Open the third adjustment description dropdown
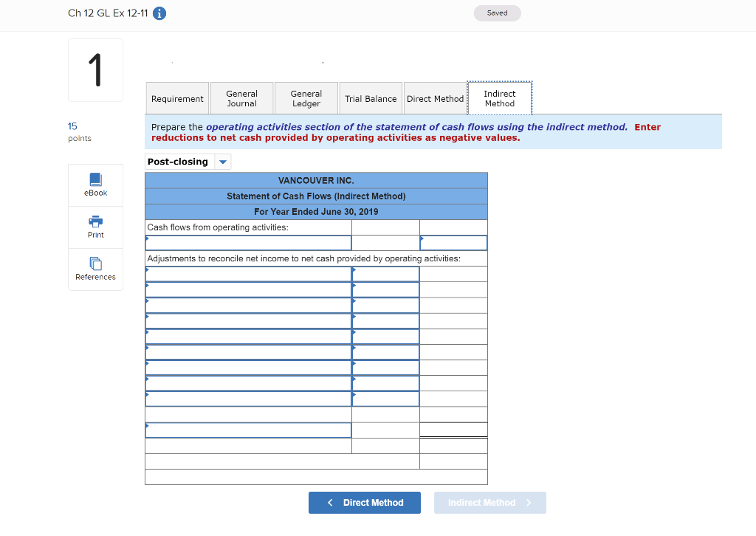 coord(248,305)
